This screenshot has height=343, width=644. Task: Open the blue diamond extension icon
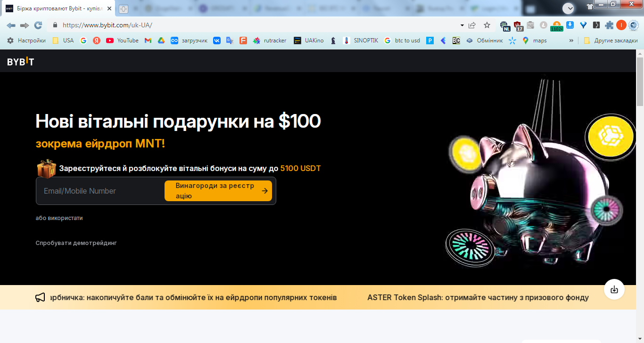point(583,25)
